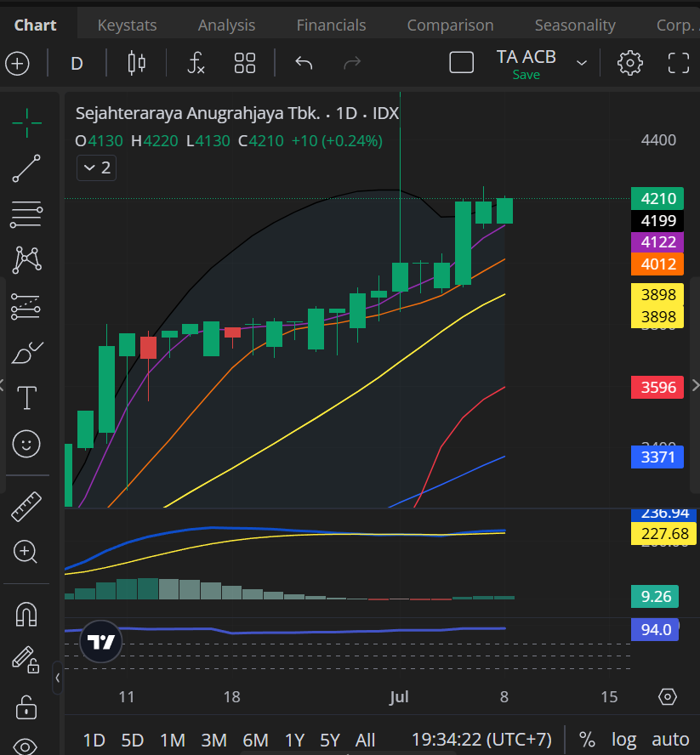Click the 9.26 histogram value label
Image resolution: width=700 pixels, height=755 pixels.
coord(655,597)
